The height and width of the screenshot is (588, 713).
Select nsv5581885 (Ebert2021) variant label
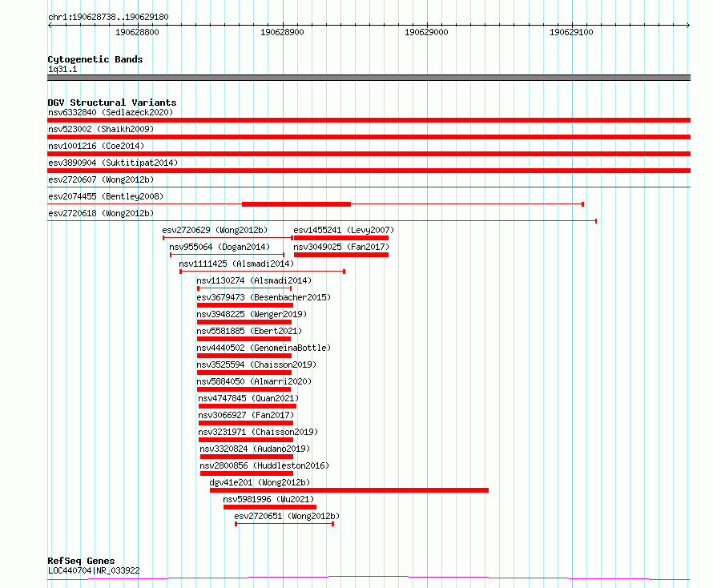249,331
